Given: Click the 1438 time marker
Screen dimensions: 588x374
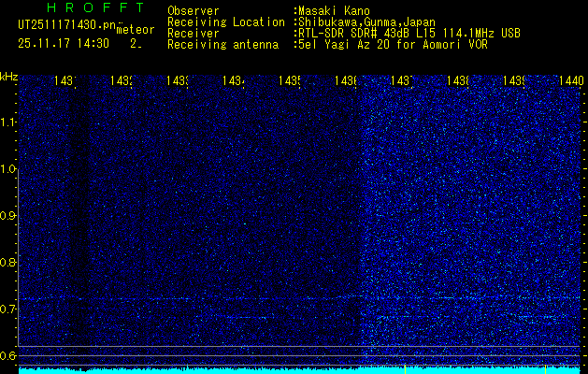Looking at the screenshot, I should click(x=458, y=80).
